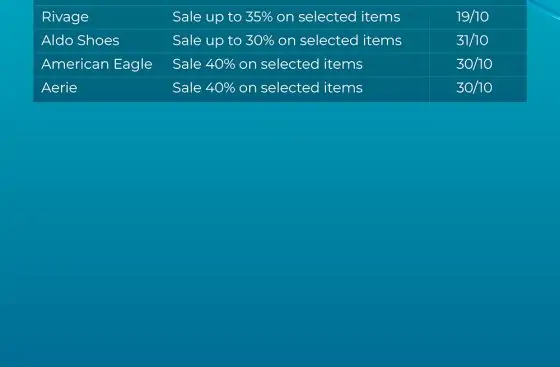Click the 31/10 expiry date
Screen dimensions: 560x367
point(472,40)
